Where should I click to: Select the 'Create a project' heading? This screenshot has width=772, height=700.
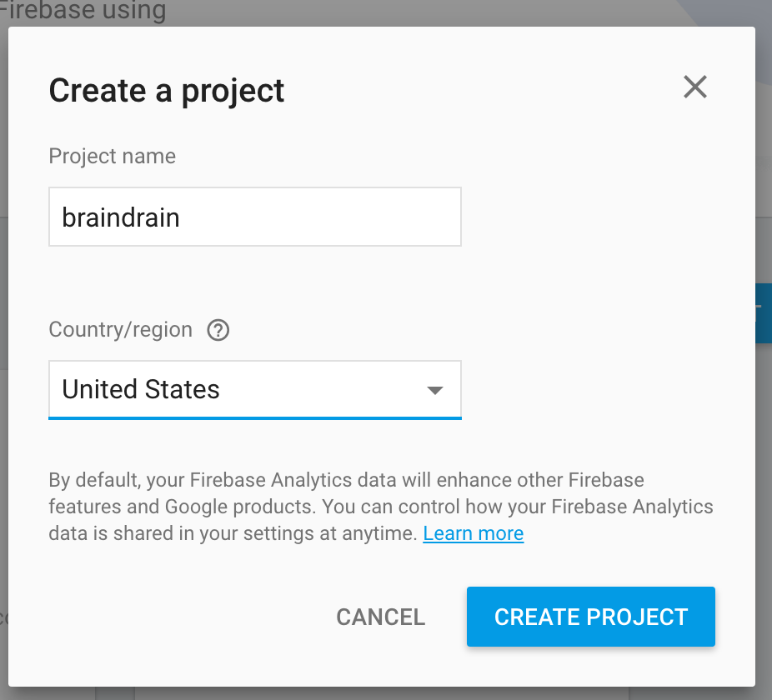pyautogui.click(x=167, y=91)
